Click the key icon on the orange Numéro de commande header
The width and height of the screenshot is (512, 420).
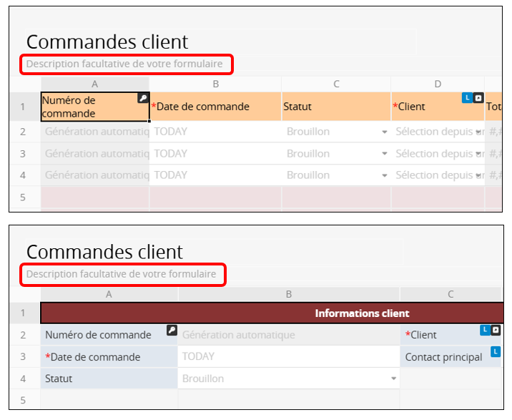coord(143,98)
